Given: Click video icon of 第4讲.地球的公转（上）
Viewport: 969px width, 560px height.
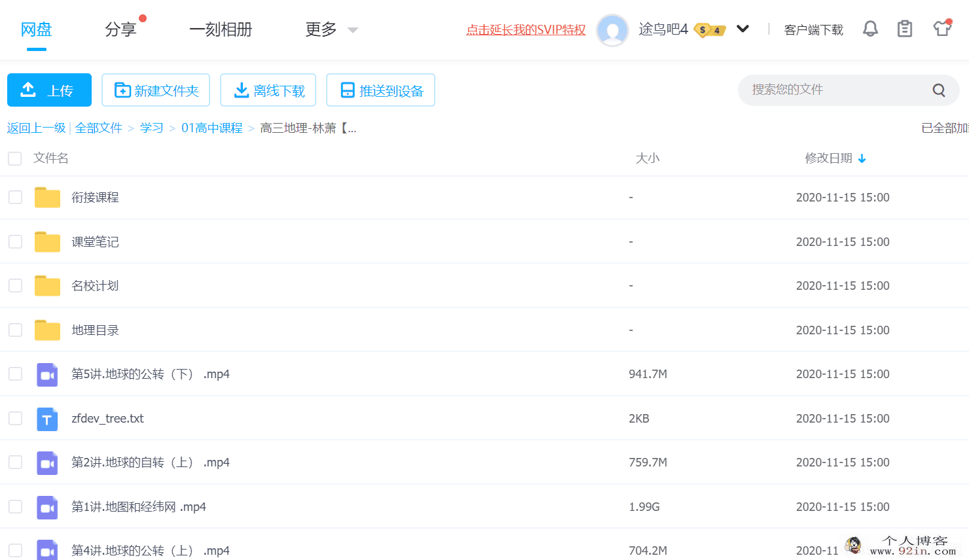Looking at the screenshot, I should pyautogui.click(x=47, y=551).
